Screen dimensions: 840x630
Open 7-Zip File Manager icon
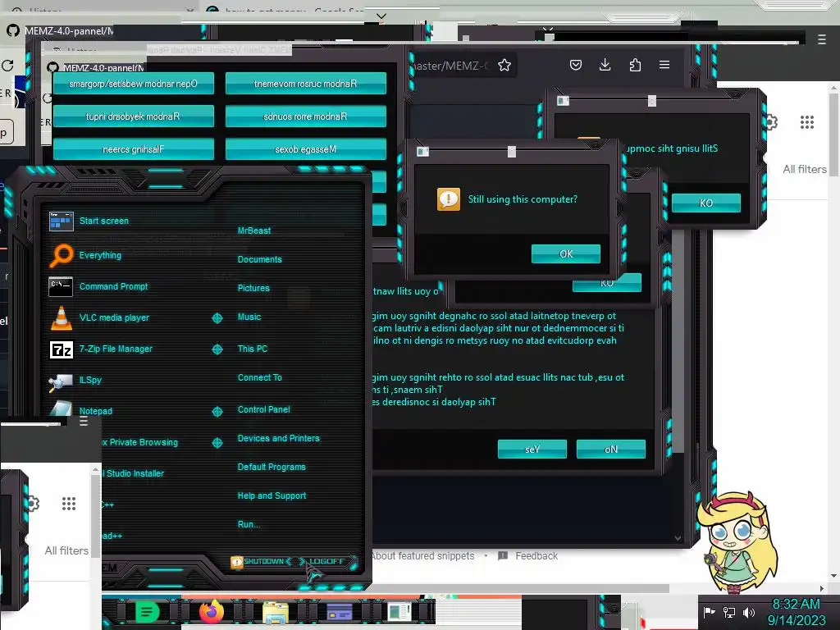click(x=61, y=349)
